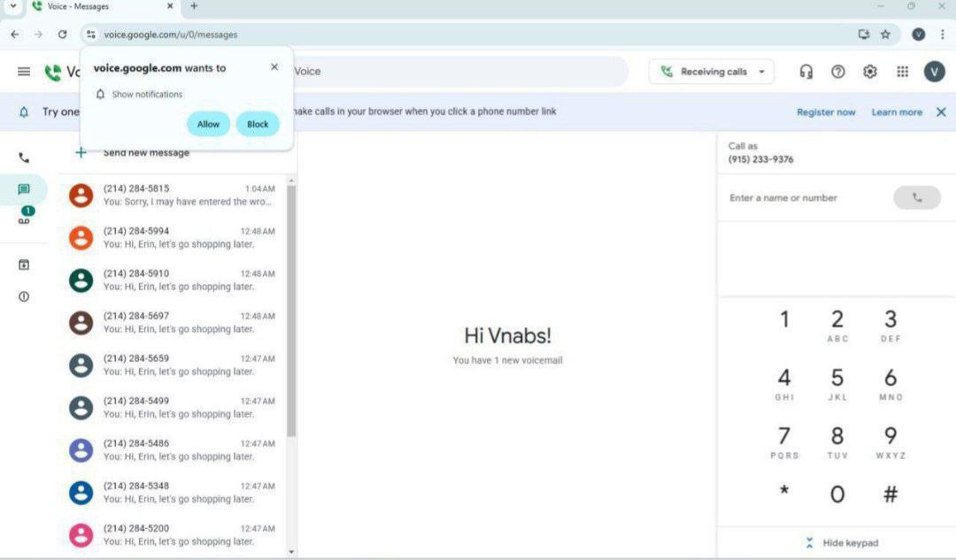Open the Google apps grid
Screen dimensions: 956x560
(x=902, y=72)
